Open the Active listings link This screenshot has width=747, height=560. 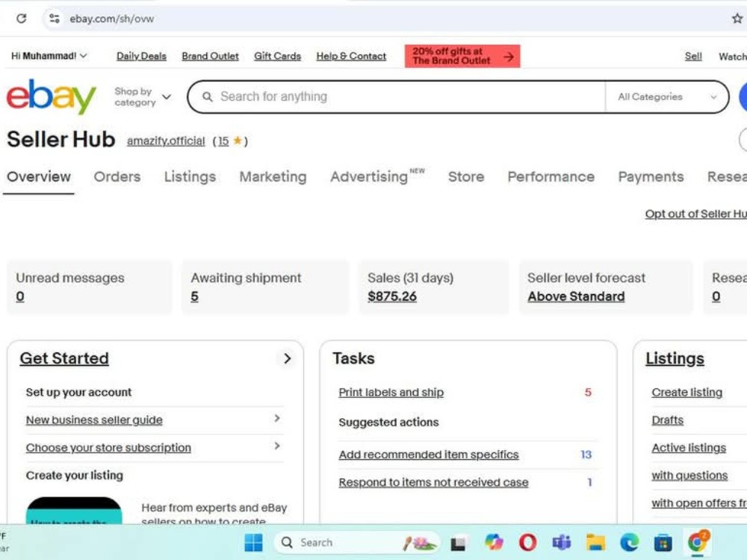click(x=689, y=447)
